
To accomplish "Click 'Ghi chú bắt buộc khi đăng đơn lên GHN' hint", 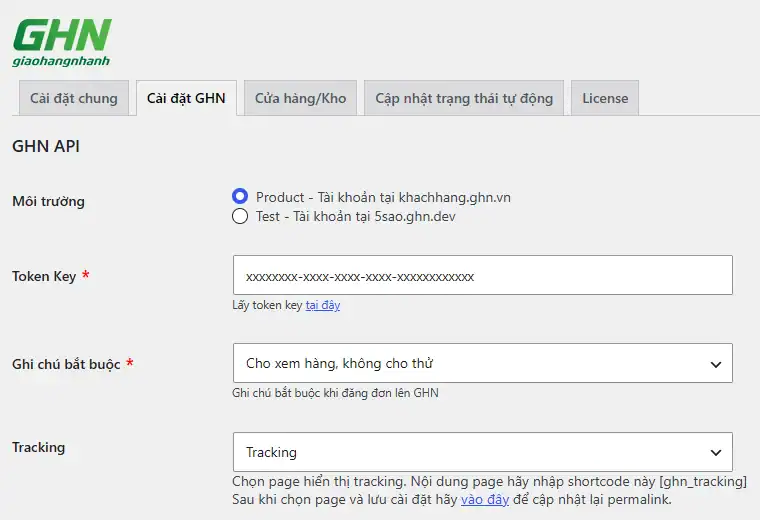I will [x=335, y=393].
